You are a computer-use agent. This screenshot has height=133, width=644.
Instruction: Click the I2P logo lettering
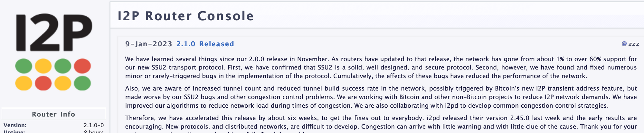54,32
